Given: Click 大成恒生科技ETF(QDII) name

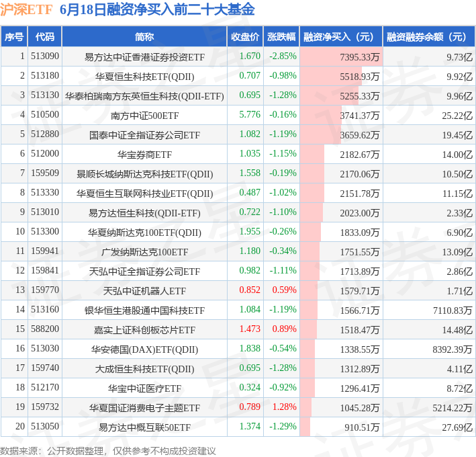Looking at the screenshot, I should tap(144, 368).
